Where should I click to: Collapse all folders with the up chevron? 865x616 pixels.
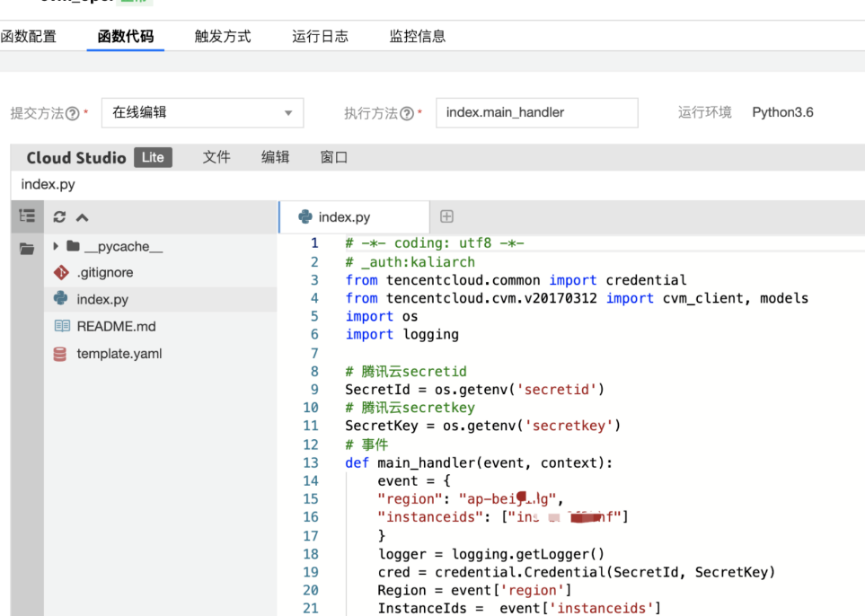[x=83, y=217]
